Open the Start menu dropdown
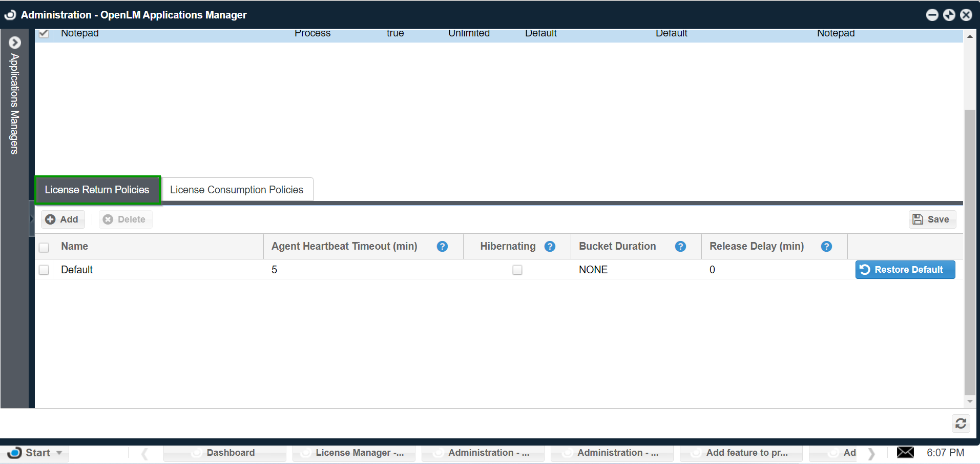This screenshot has width=980, height=464. click(x=36, y=453)
